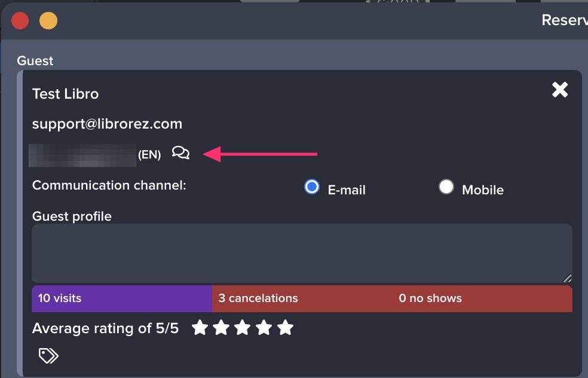The width and height of the screenshot is (588, 378).
Task: Open the 3 cancelations segment
Action: 258,298
